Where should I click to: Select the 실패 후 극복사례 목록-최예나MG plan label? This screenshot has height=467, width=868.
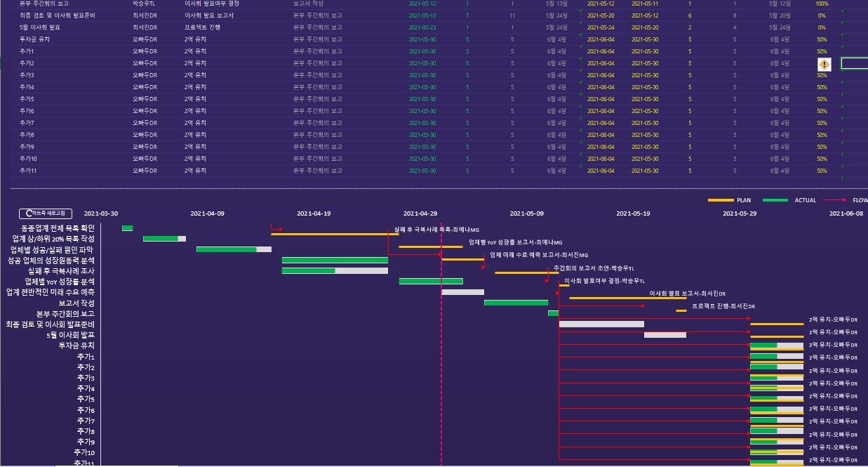pos(436,230)
